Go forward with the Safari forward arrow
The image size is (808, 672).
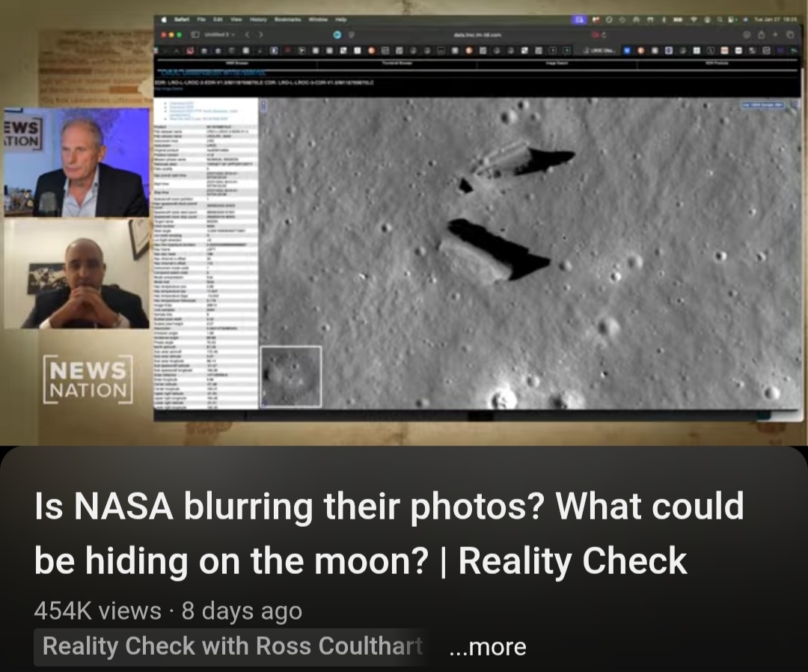261,34
